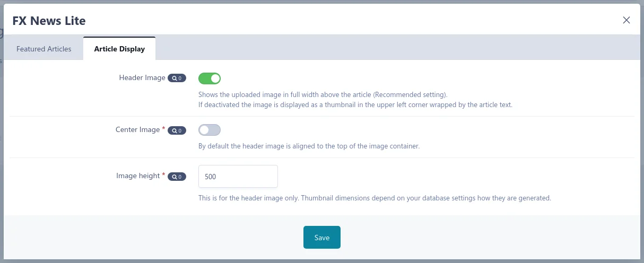Click the 'Recommended setting' help text line

[x=323, y=94]
